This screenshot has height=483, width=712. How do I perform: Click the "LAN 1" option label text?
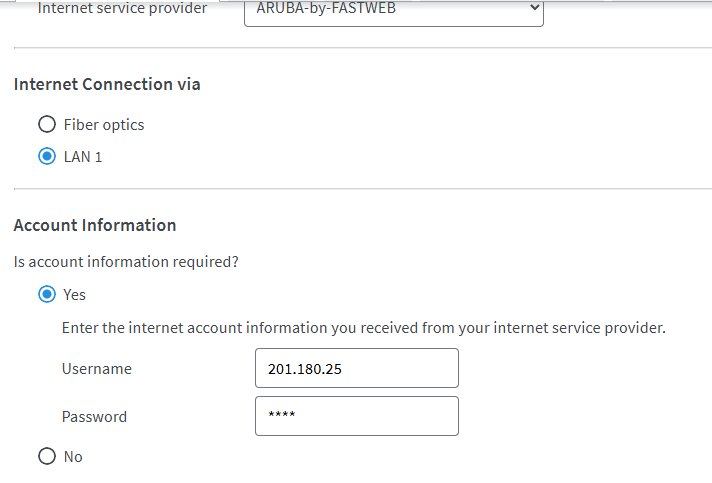pyautogui.click(x=82, y=157)
